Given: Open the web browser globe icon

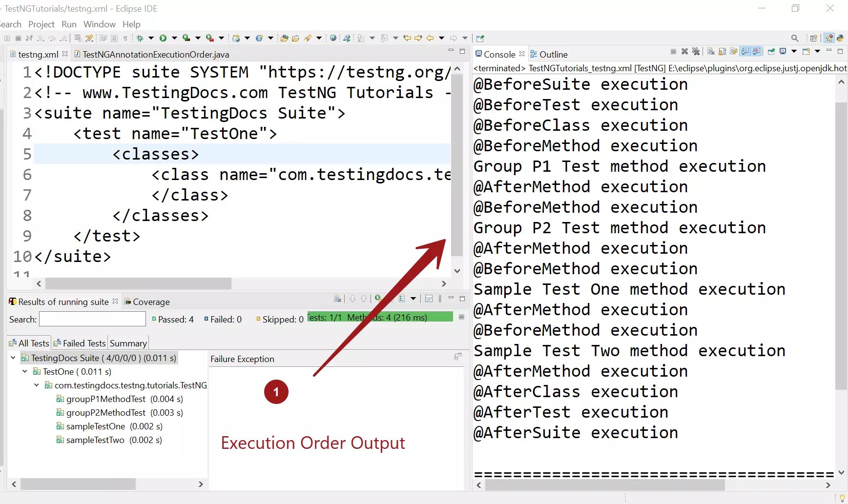Looking at the screenshot, I should 333,38.
